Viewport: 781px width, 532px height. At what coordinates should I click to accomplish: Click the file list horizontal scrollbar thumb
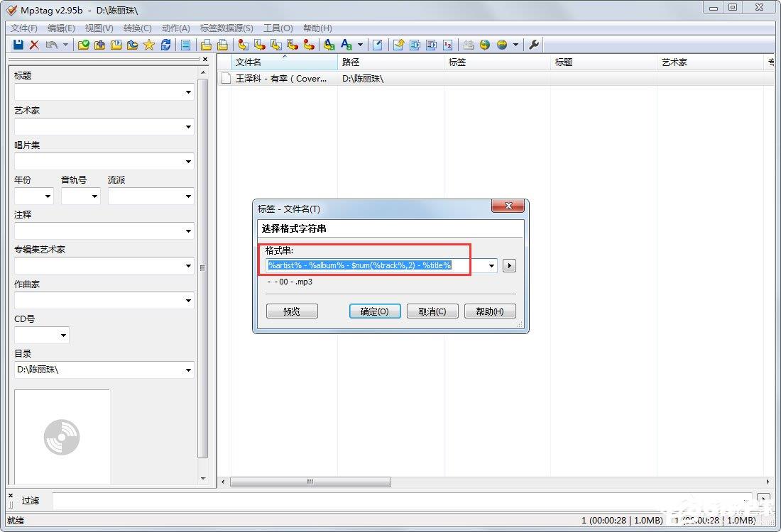click(310, 482)
